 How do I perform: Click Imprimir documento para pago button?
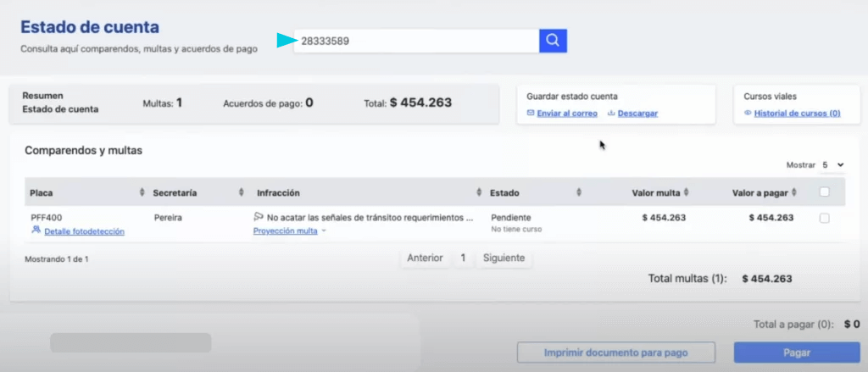(x=615, y=353)
